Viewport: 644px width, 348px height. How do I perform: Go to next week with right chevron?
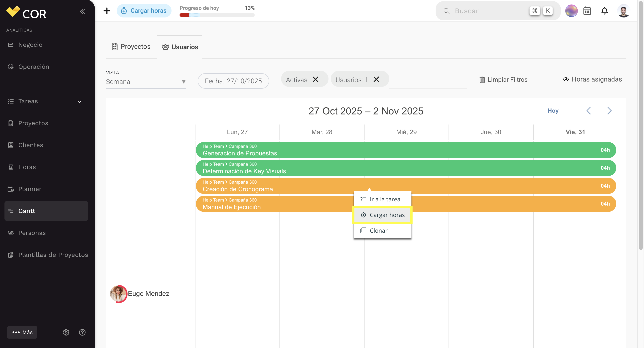(x=609, y=111)
